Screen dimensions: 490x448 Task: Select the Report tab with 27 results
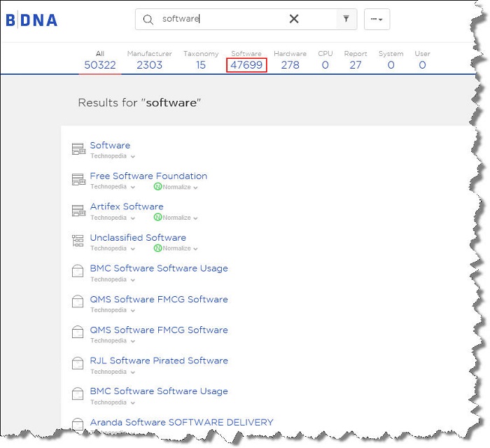click(356, 60)
